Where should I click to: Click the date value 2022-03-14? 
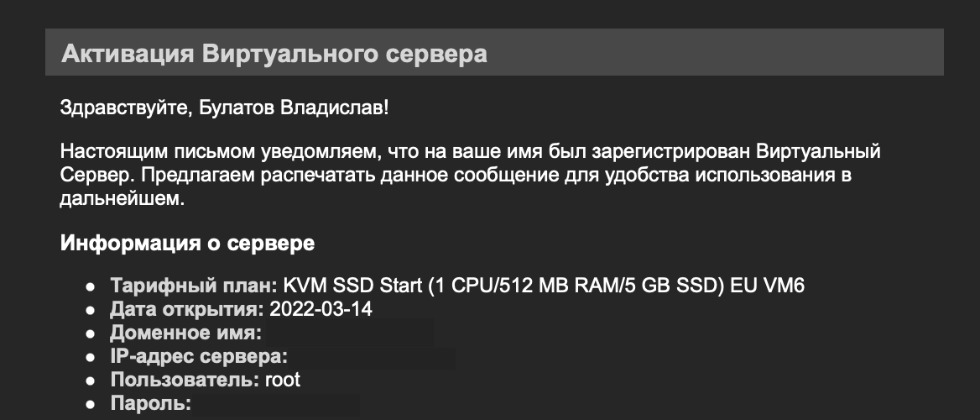(321, 309)
